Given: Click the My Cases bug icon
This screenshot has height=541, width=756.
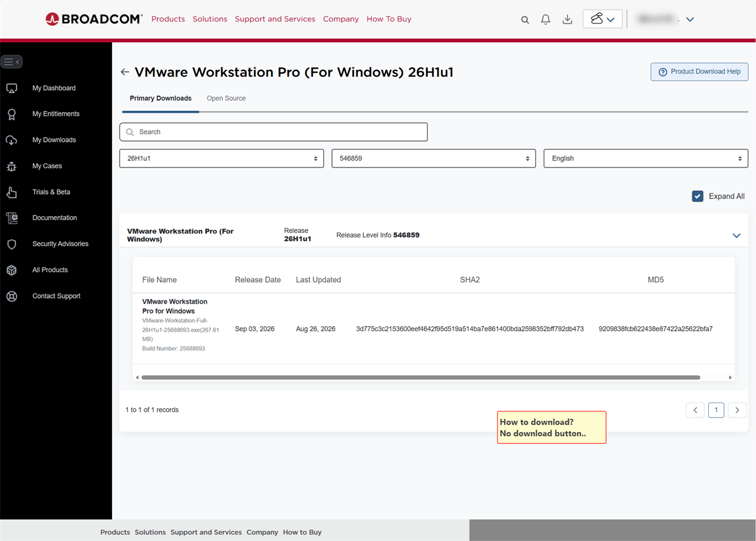Looking at the screenshot, I should tap(11, 166).
